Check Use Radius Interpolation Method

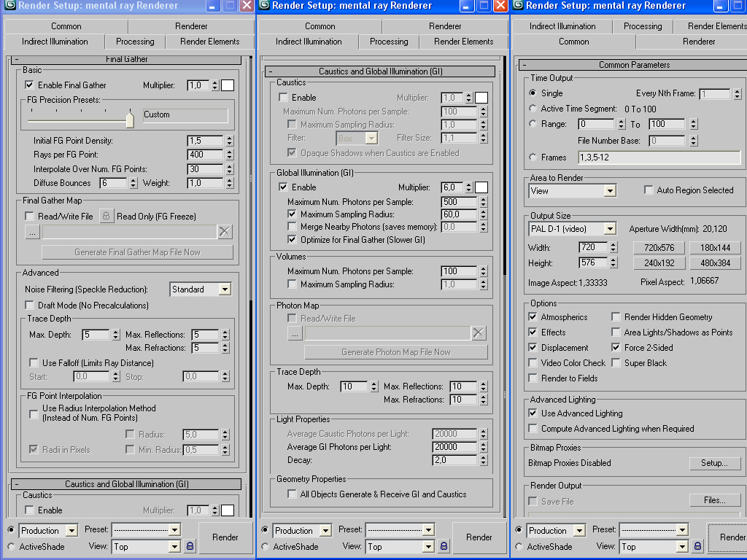[34, 413]
